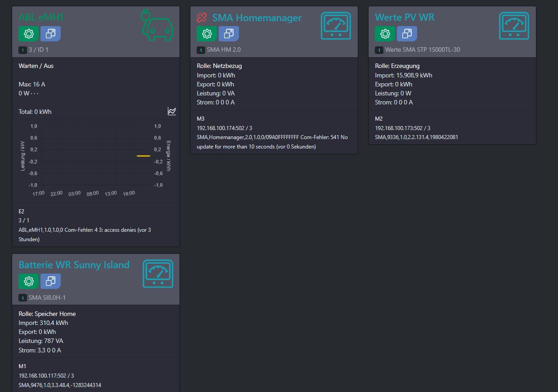The image size is (558, 392).
Task: Click address '192.168.100.174:502 / 3'
Action: coord(225,128)
